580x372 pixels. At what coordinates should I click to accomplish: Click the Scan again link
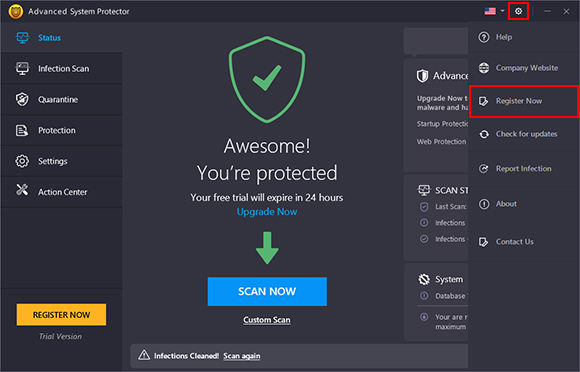point(242,356)
